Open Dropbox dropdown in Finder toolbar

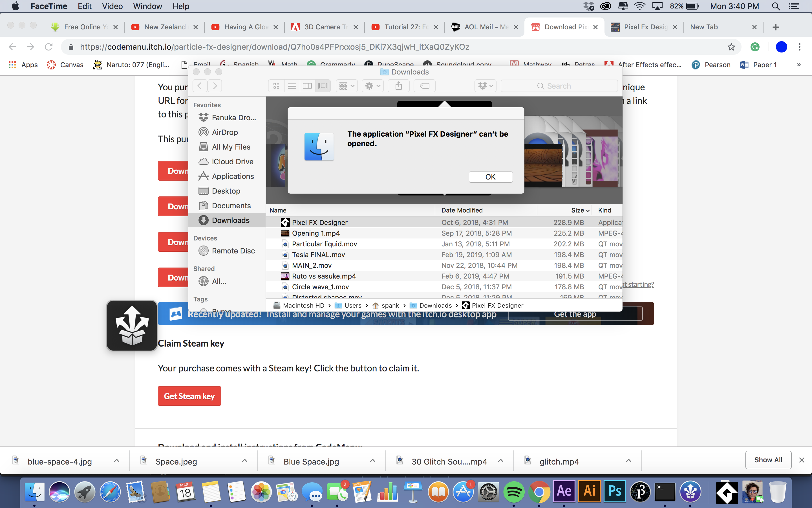tap(486, 86)
